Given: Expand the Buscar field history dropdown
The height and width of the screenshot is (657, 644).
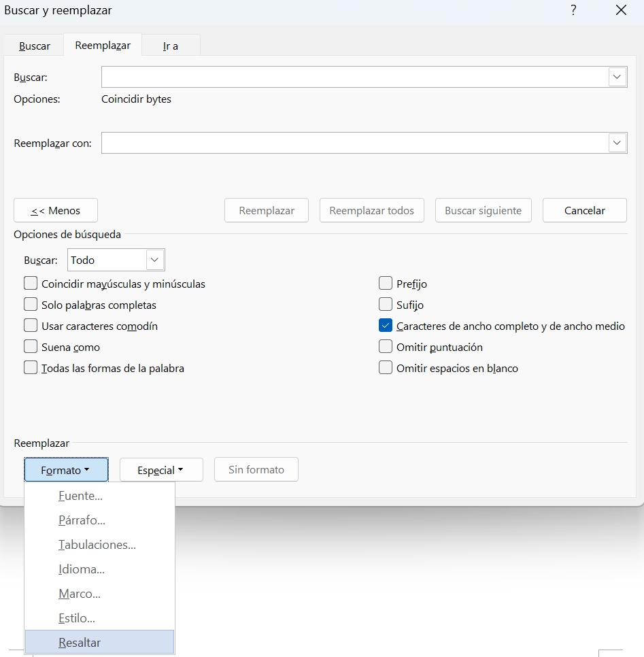Looking at the screenshot, I should coord(617,77).
